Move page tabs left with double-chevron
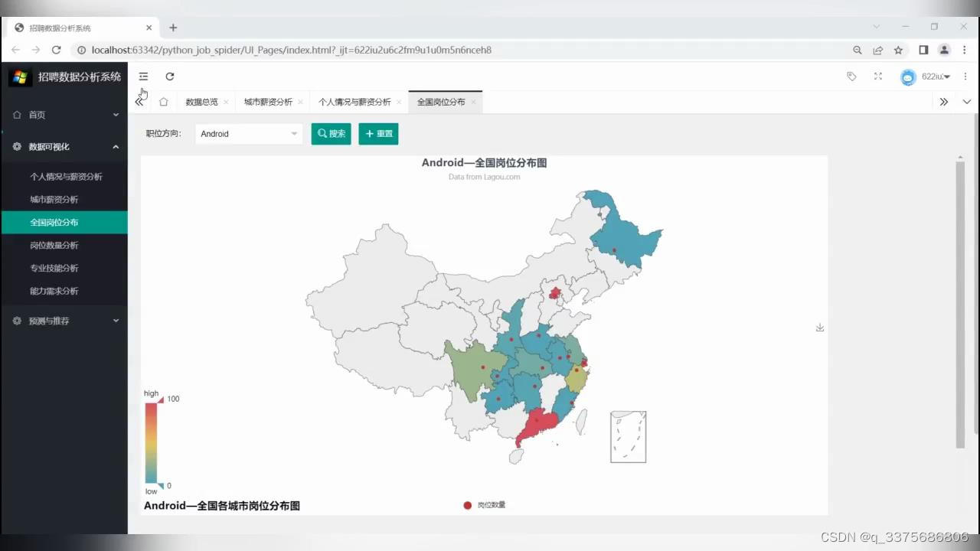The width and height of the screenshot is (980, 551). [x=139, y=102]
